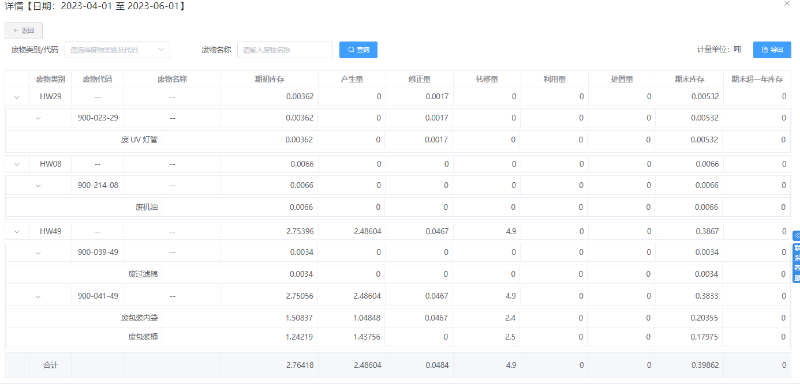The image size is (800, 384).
Task: Click the 转移量 column header
Action: point(487,79)
